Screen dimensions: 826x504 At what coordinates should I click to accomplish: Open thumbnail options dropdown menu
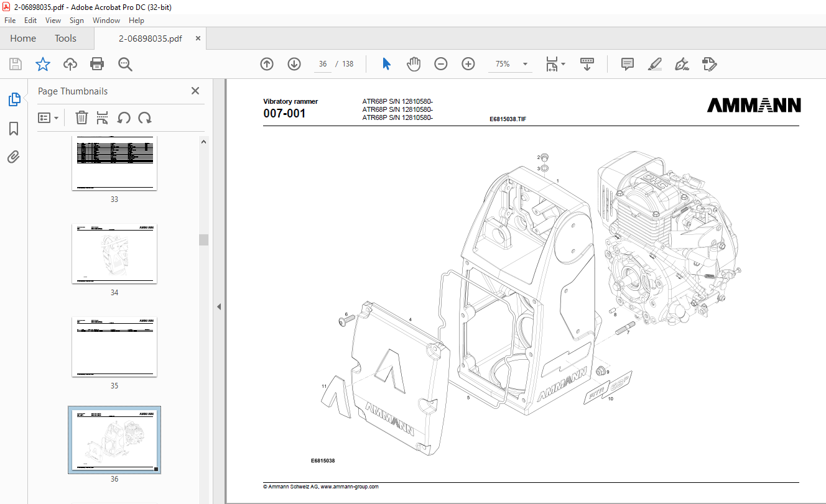(48, 117)
